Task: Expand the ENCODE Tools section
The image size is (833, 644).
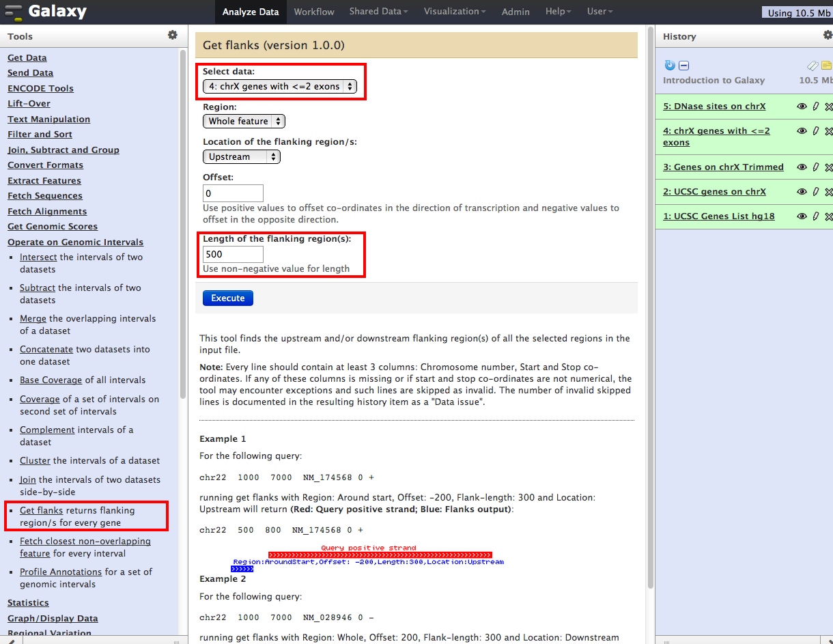Action: pos(40,89)
